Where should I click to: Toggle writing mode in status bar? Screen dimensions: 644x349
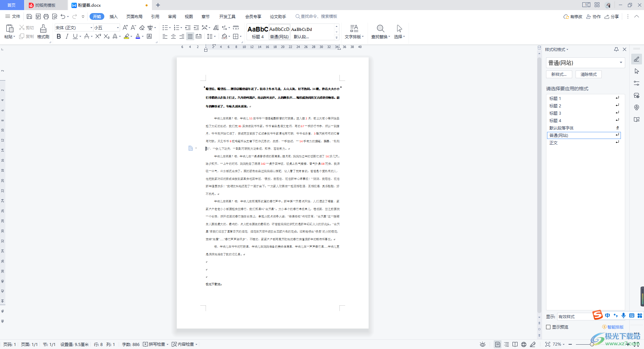pos(533,344)
